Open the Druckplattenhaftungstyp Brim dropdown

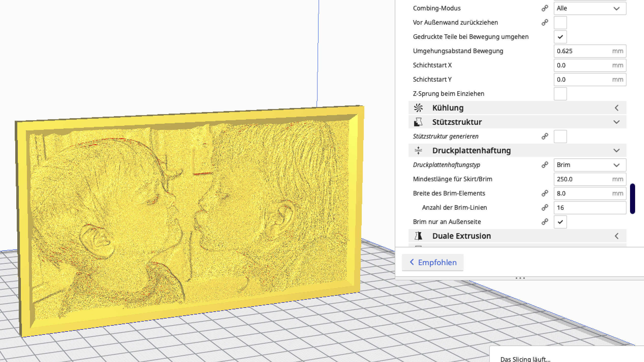click(x=590, y=165)
